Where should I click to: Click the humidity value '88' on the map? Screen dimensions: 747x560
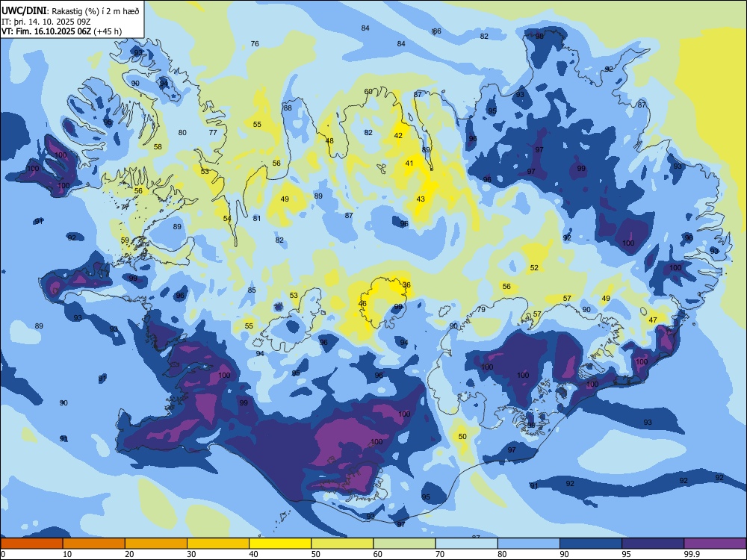(288, 108)
